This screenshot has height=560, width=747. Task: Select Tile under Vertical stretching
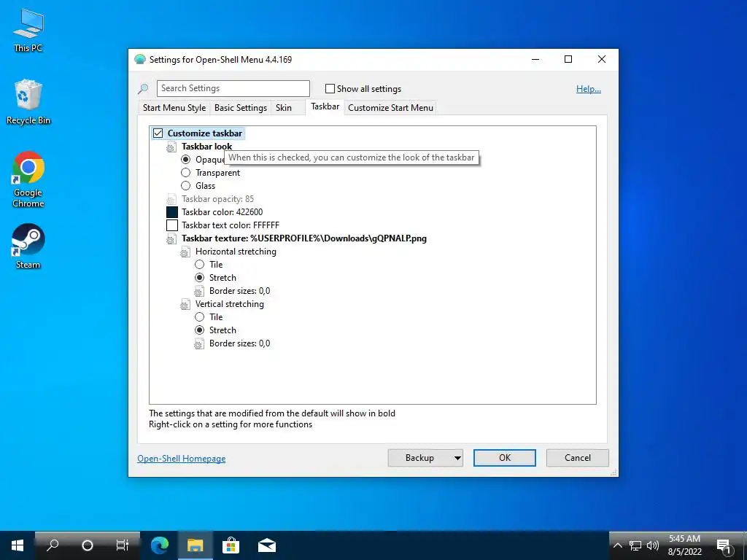200,317
